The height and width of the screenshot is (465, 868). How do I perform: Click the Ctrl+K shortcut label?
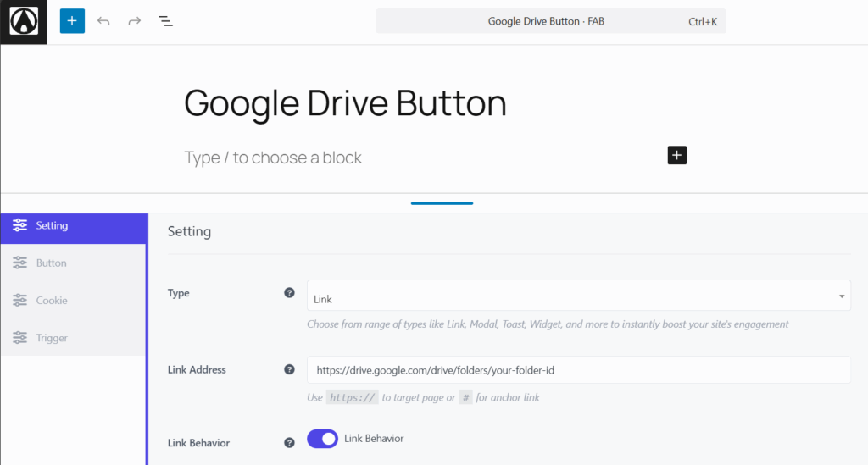[703, 21]
